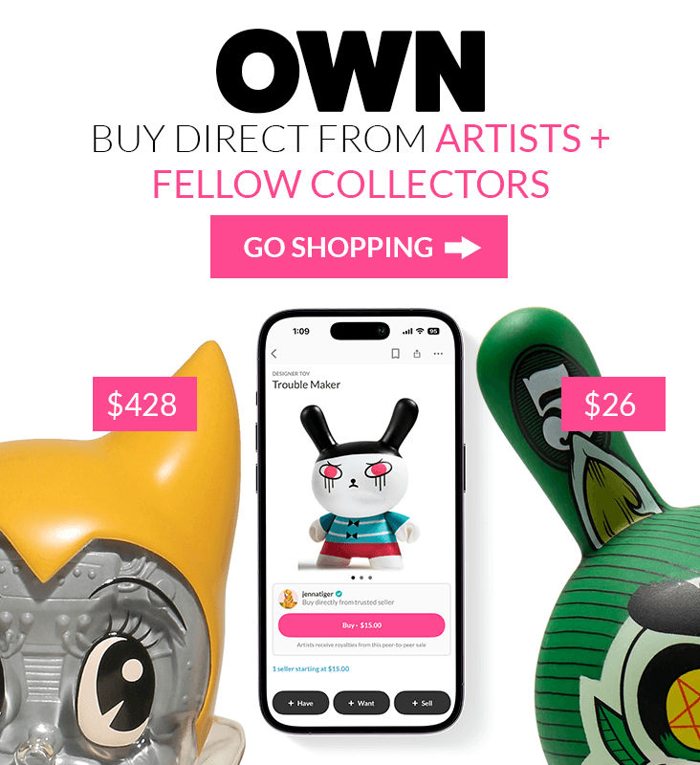Tap the share icon in phone header
Screen dimensions: 700x765
pyautogui.click(x=417, y=354)
